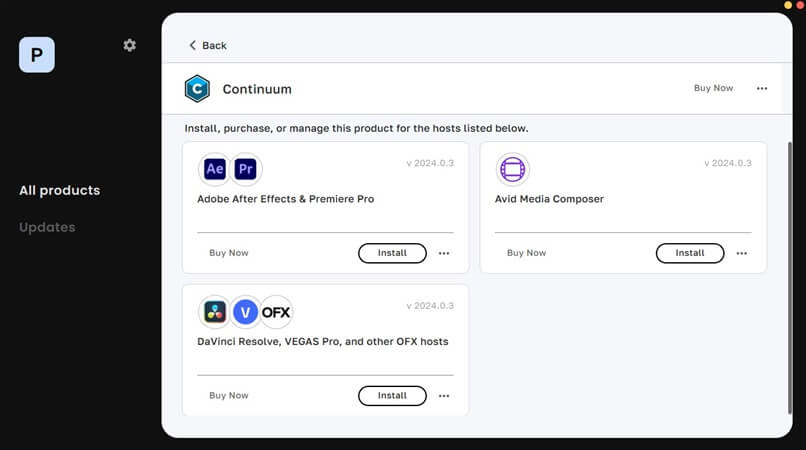Install Continuum for Avid Media Composer
The width and height of the screenshot is (806, 450).
690,253
